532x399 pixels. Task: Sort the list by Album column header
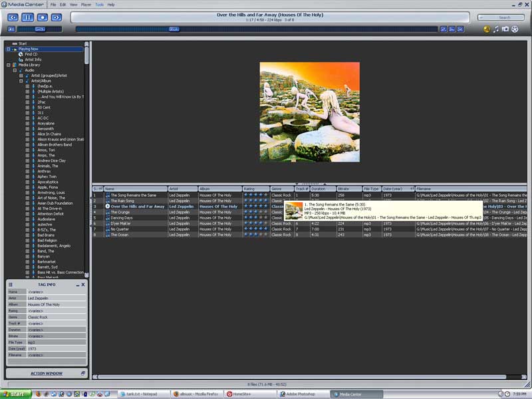(220, 189)
